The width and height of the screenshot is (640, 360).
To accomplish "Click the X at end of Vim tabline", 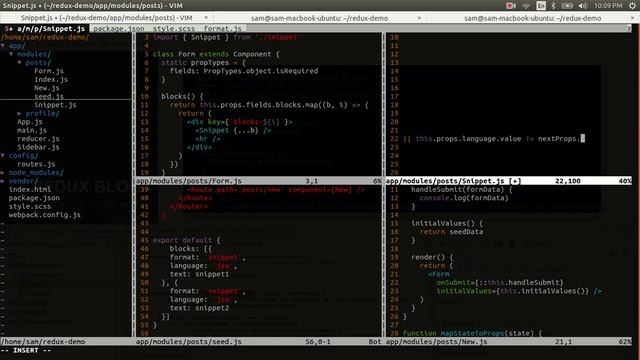I will [x=629, y=29].
